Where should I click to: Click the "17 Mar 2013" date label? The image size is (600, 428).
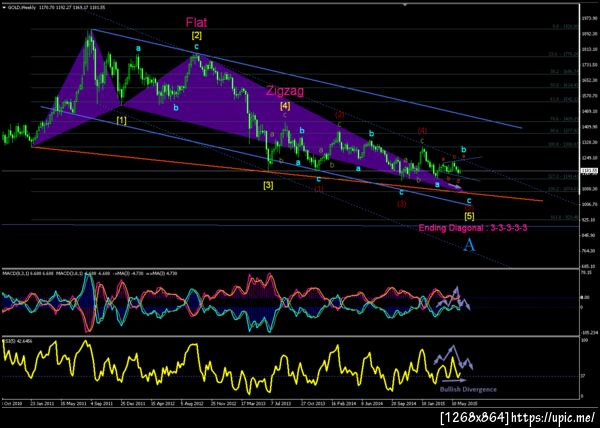coord(252,403)
